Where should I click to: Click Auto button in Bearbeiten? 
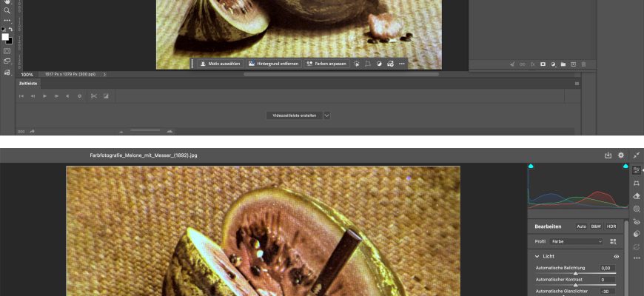[582, 226]
